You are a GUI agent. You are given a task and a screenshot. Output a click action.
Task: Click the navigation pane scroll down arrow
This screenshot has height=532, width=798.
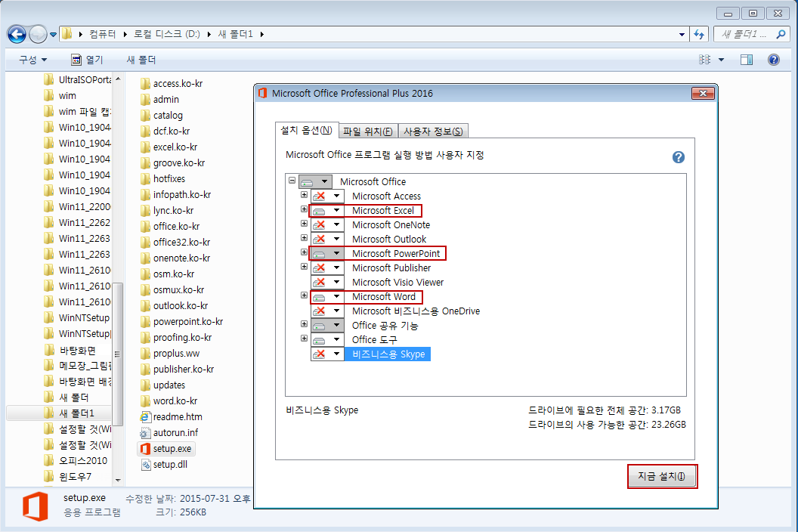pos(118,480)
